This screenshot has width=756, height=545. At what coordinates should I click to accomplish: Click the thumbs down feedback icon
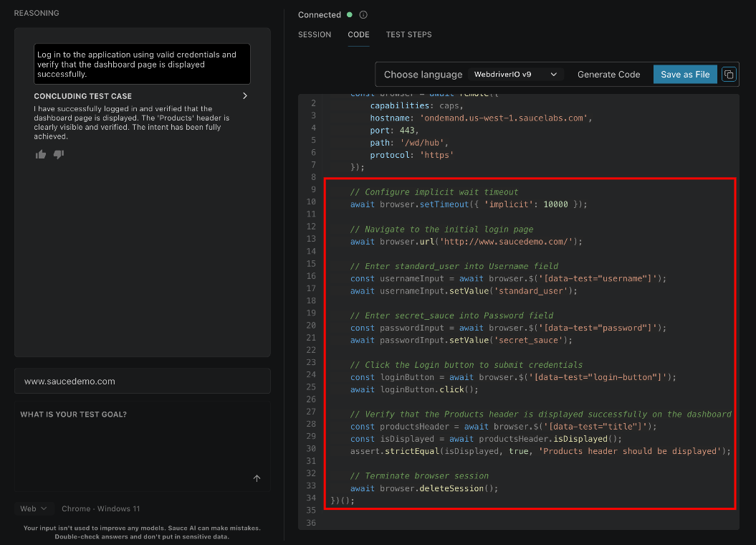pyautogui.click(x=59, y=154)
